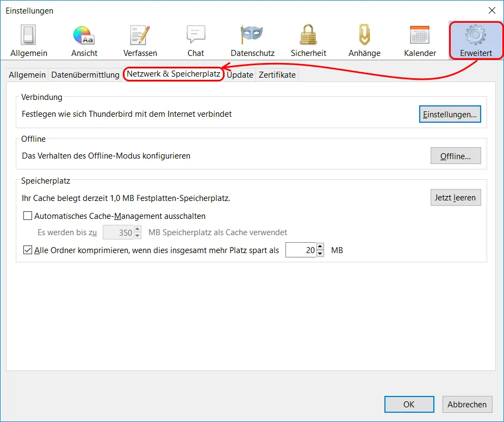Open the Ansicht settings category
This screenshot has width=504, height=422.
click(x=84, y=41)
